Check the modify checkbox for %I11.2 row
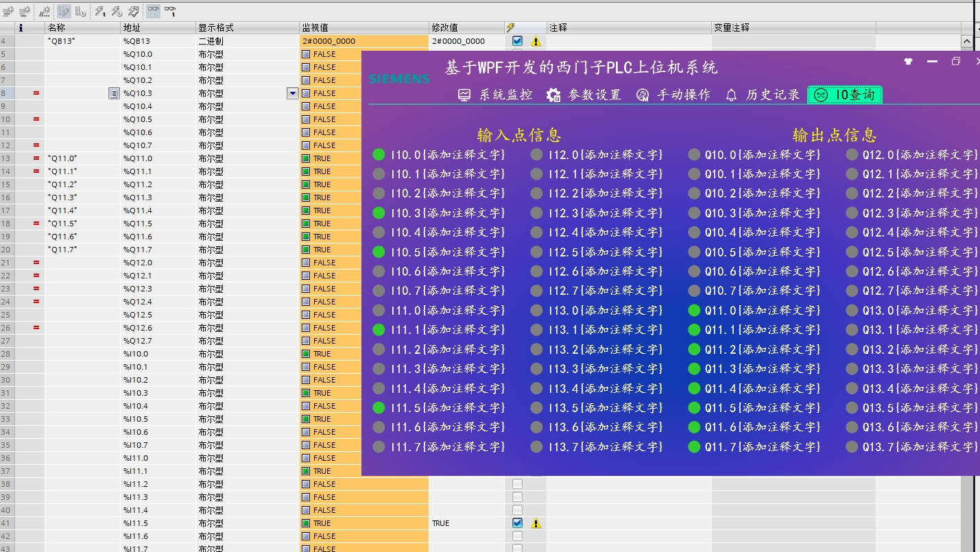980x552 pixels. [x=517, y=484]
